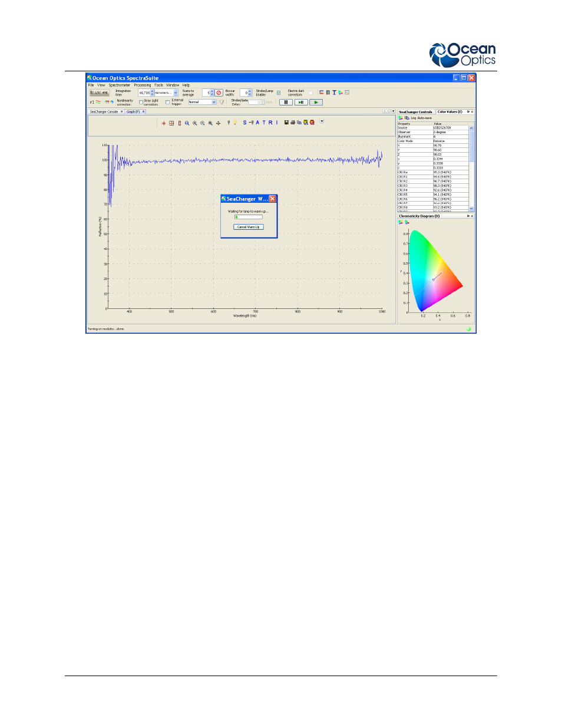562x728 pixels.
Task: Select the Transmission (T) mode icon
Action: (264, 123)
